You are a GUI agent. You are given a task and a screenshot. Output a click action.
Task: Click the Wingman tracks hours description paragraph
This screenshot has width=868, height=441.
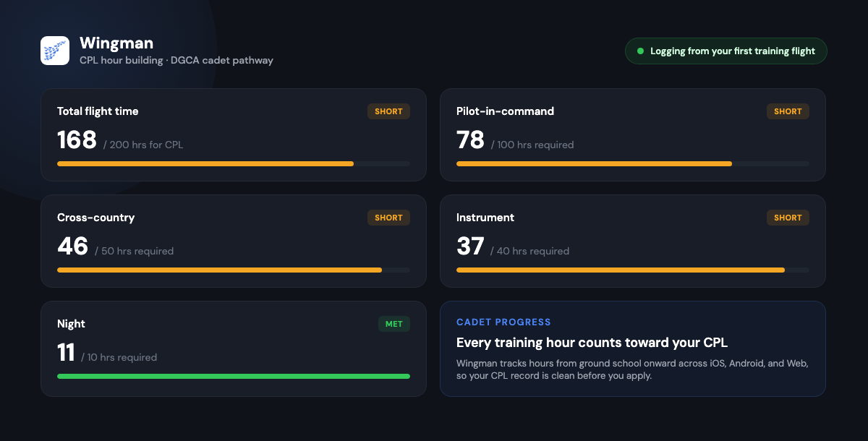coord(632,369)
